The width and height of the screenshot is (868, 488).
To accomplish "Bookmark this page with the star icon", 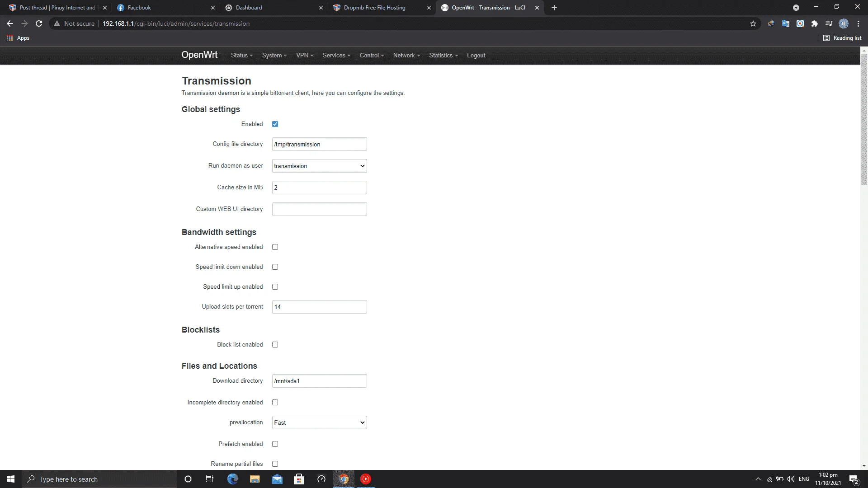I will pyautogui.click(x=753, y=23).
